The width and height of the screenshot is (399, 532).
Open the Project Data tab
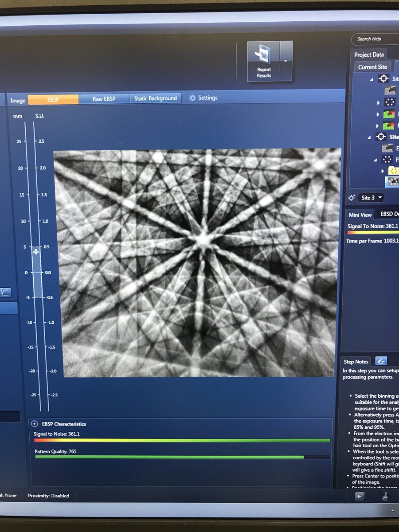click(369, 55)
